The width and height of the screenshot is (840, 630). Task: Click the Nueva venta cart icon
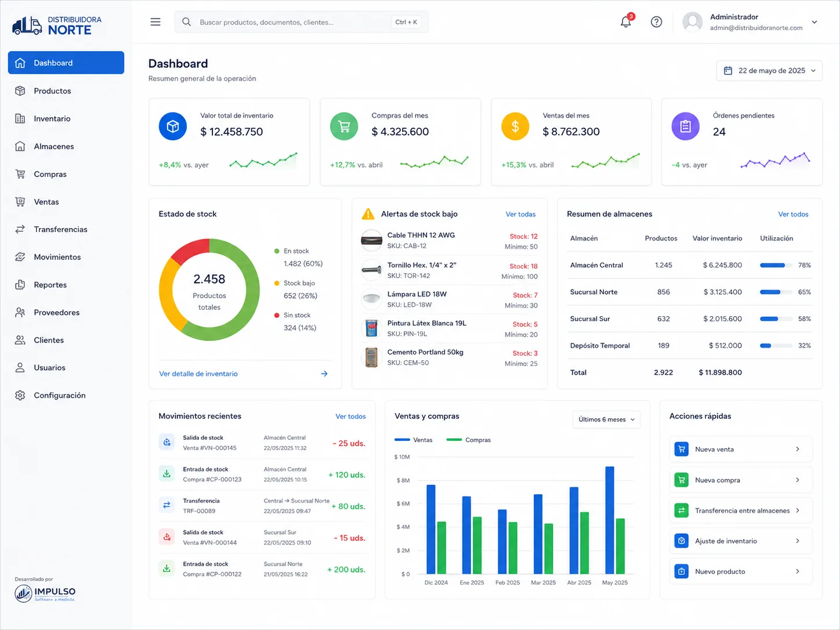click(682, 449)
